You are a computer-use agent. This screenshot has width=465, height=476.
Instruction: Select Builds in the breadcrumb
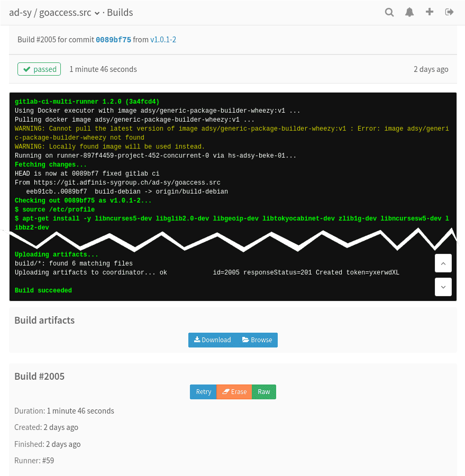(x=120, y=12)
